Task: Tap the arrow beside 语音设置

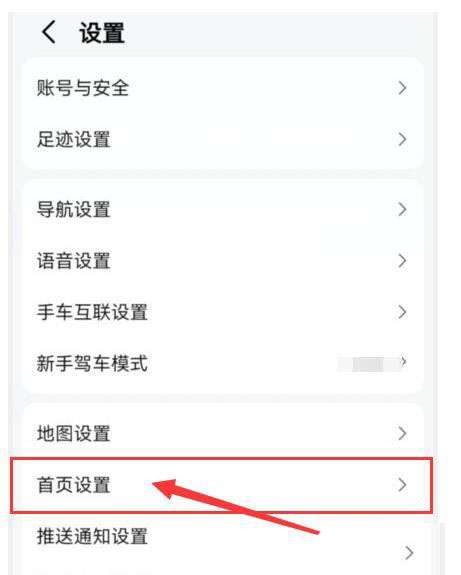Action: click(402, 261)
